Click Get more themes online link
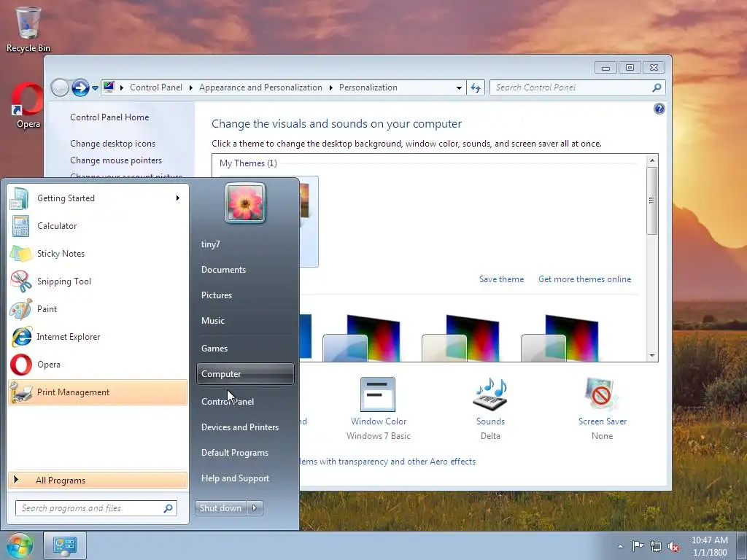 pyautogui.click(x=584, y=279)
